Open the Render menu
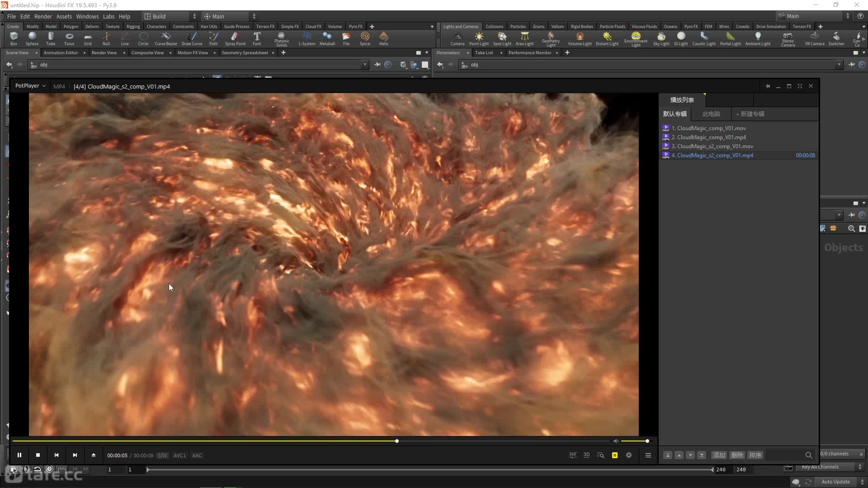The width and height of the screenshot is (868, 488). coord(43,16)
